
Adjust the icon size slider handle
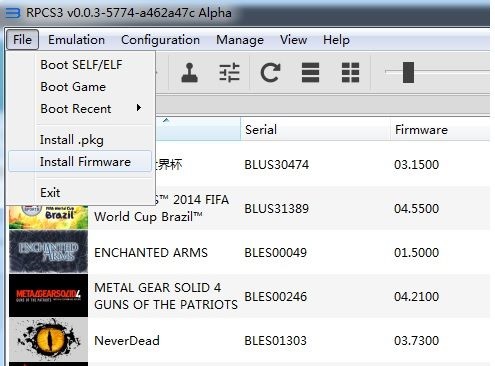click(408, 72)
